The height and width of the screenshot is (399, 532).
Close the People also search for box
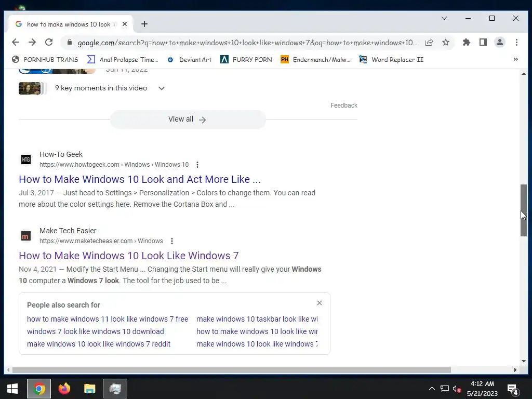(320, 303)
